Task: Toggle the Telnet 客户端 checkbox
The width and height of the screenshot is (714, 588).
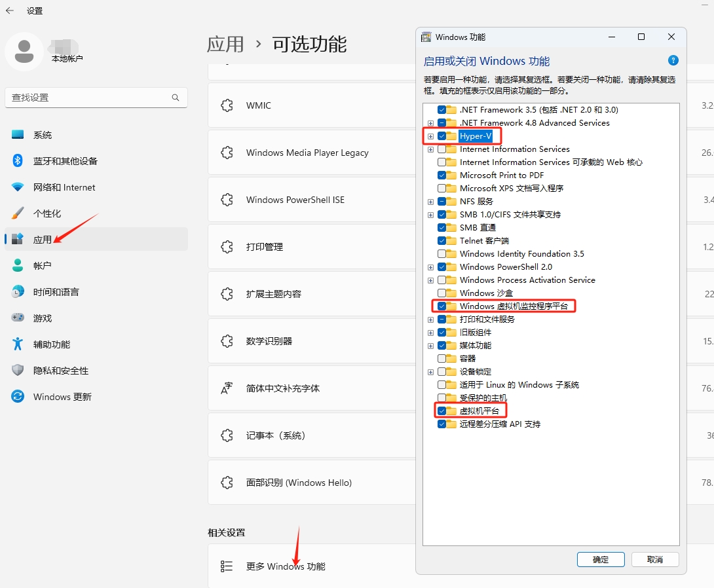Action: click(x=442, y=241)
